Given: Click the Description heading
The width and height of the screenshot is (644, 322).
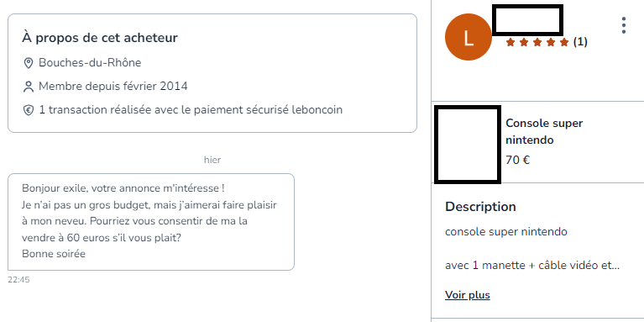Looking at the screenshot, I should 480,207.
